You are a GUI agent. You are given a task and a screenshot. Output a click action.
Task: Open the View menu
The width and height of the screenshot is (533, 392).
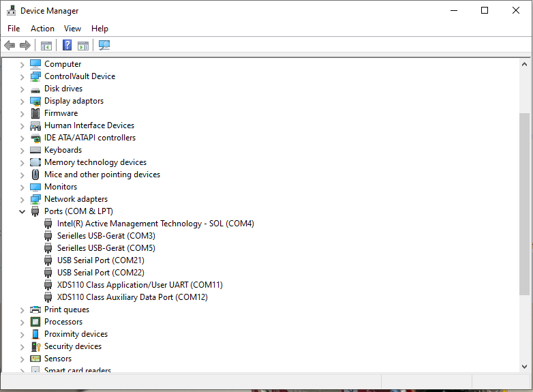pos(72,29)
